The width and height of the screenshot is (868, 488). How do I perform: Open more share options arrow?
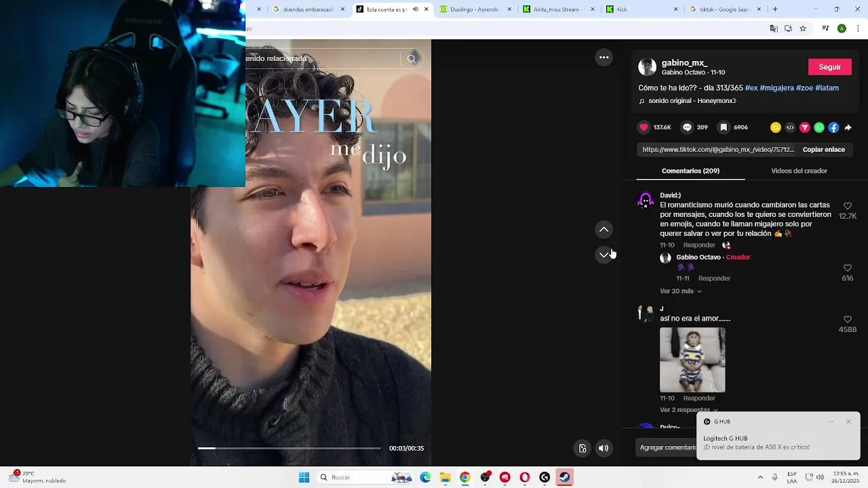(848, 127)
